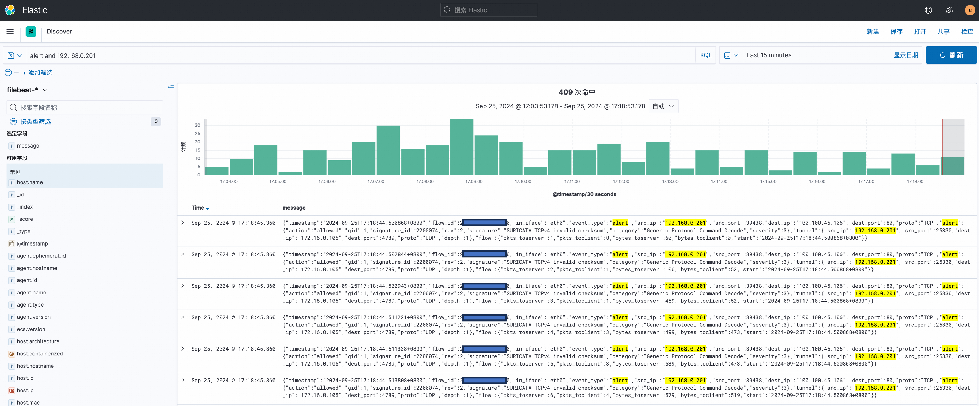The width and height of the screenshot is (980, 406).
Task: Click the @timestamp date type icon
Action: 12,243
